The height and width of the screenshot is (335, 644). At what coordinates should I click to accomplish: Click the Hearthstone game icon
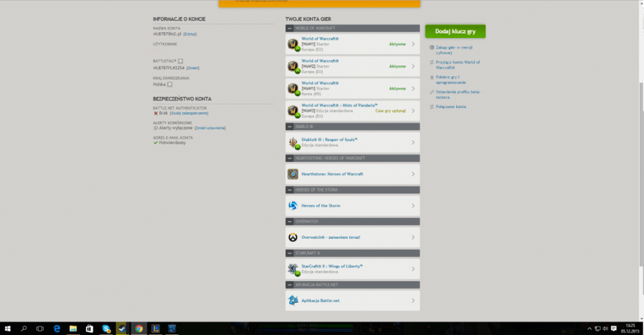click(x=293, y=174)
